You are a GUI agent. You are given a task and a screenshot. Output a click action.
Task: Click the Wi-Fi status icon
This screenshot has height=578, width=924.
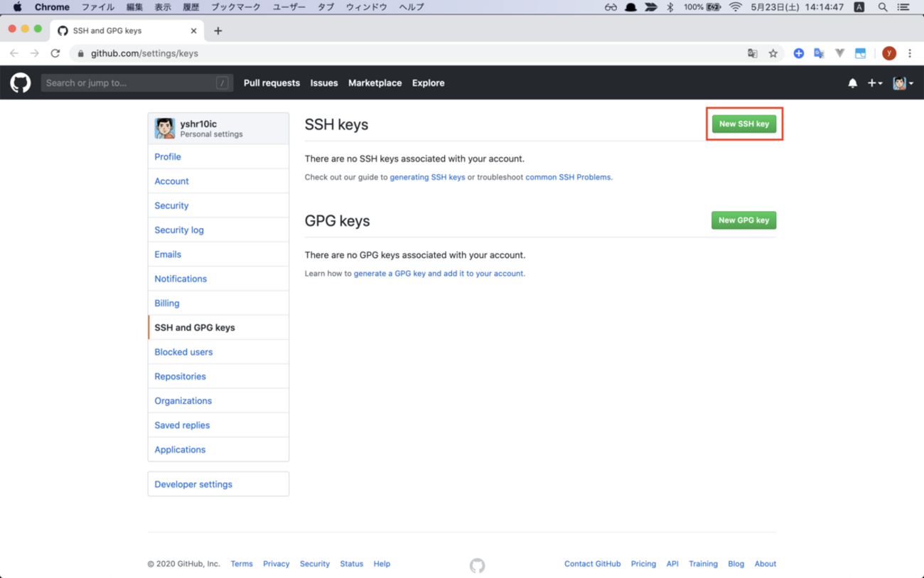pos(736,7)
